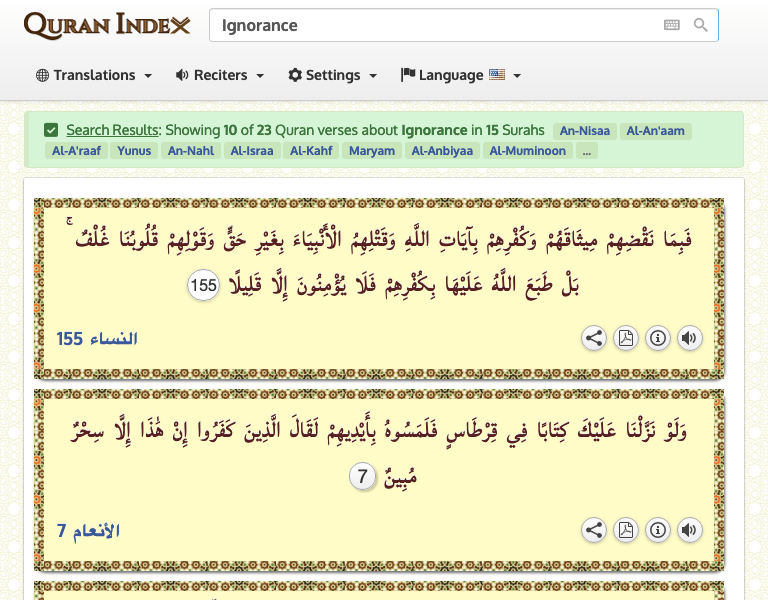Show info for An-Nisaa verse 155

coord(657,338)
